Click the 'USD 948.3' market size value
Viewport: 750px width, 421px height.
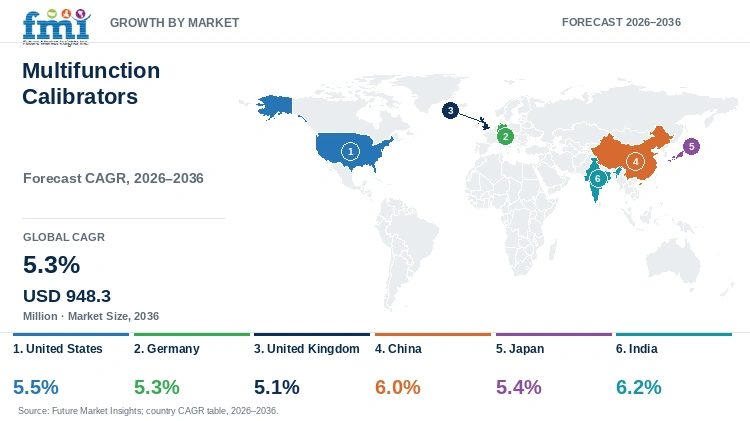(67, 296)
